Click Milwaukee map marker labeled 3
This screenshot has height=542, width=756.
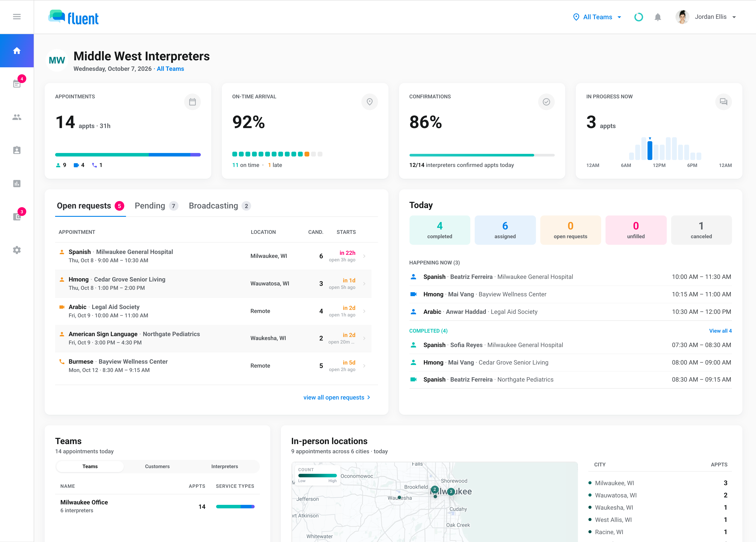[451, 491]
